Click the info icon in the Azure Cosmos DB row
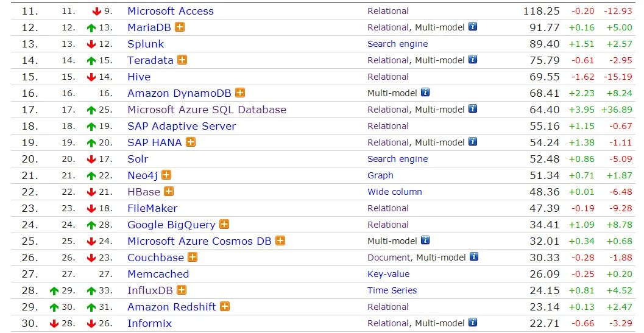This screenshot has width=644, height=333. coord(425,240)
